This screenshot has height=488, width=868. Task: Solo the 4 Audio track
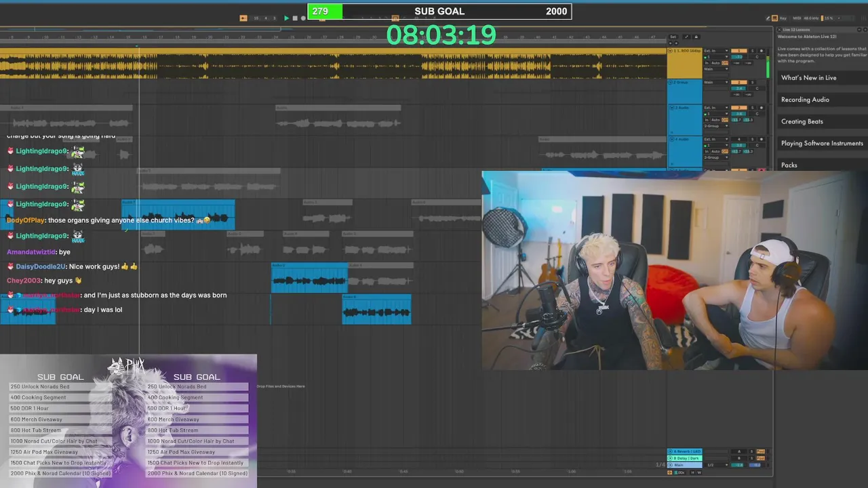click(752, 139)
